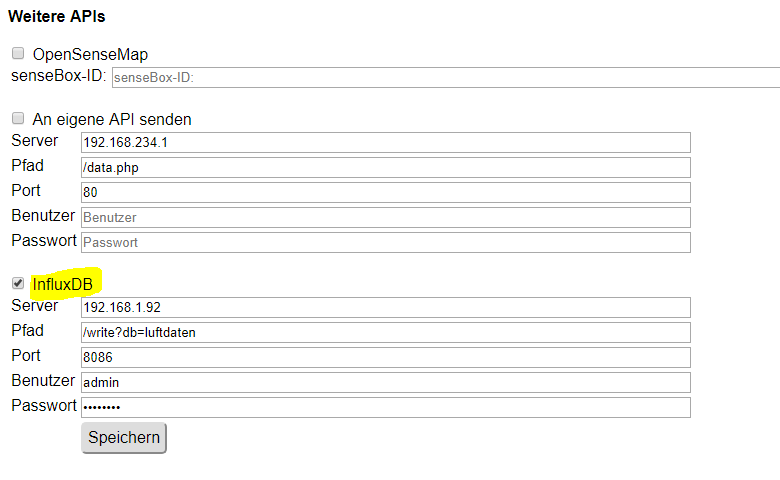Screen dimensions: 780x480
Task: Click the senseBox-ID input field
Action: [x=445, y=77]
